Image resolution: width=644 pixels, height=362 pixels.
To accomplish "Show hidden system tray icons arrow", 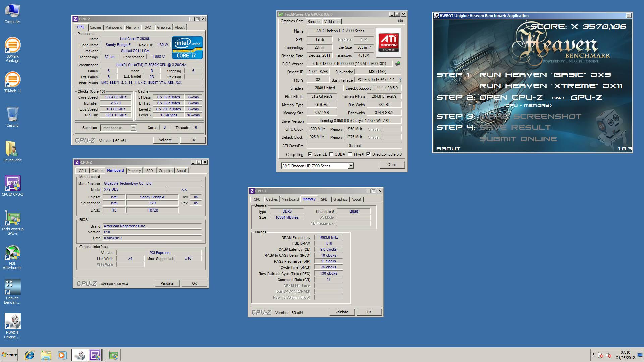I will (593, 355).
